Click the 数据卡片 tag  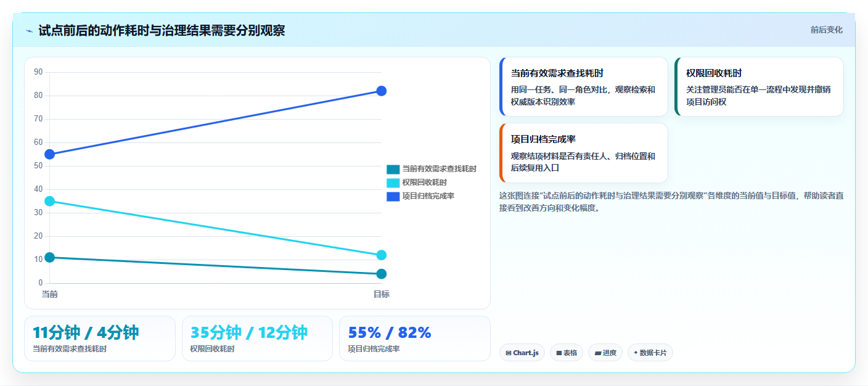click(650, 353)
